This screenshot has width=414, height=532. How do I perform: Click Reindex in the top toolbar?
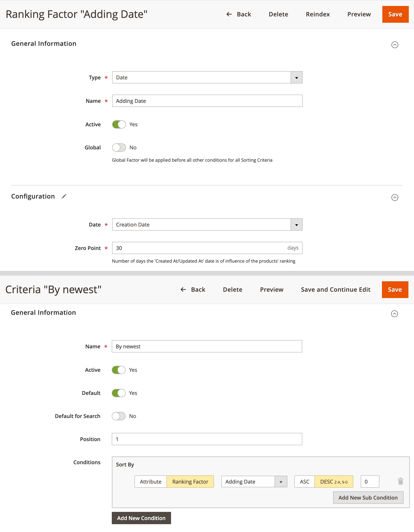[317, 14]
